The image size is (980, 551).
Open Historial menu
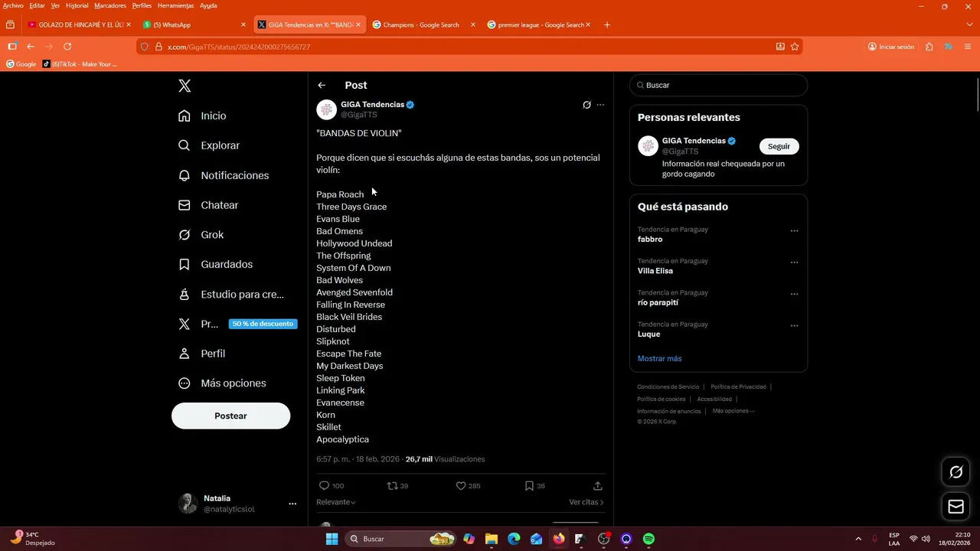click(77, 5)
